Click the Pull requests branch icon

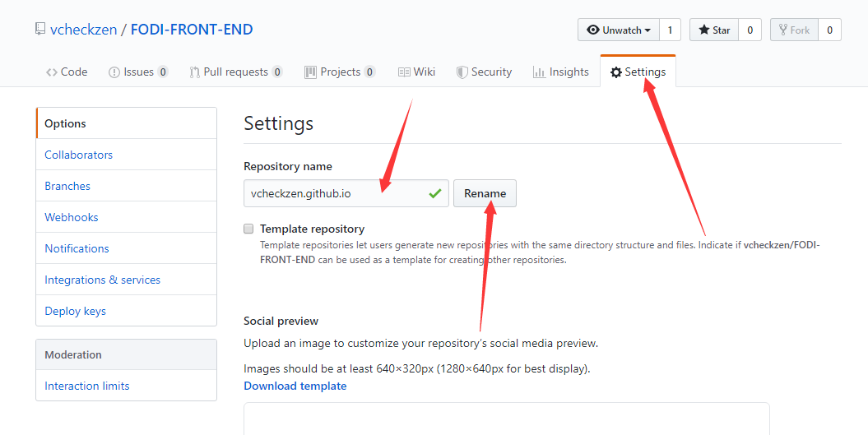click(194, 72)
